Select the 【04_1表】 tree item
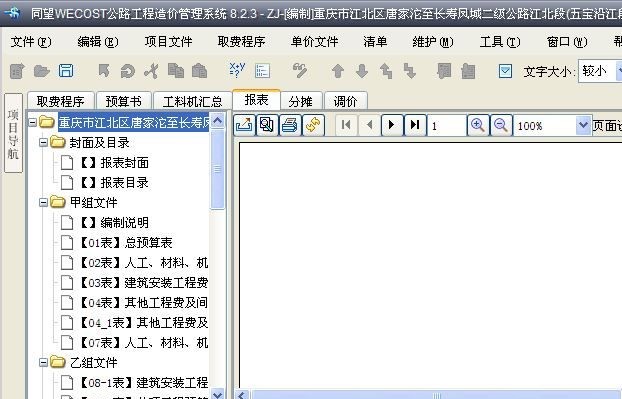Screen dimensions: 622x399 [x=144, y=322]
